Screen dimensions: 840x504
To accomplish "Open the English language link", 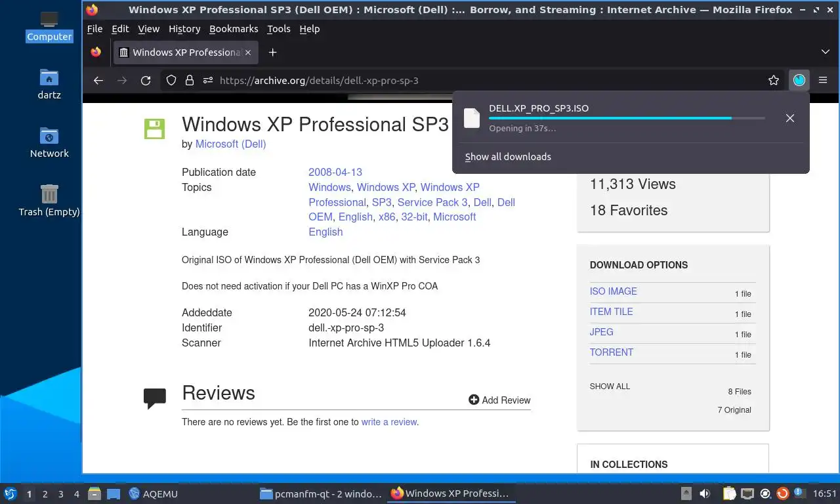I will click(325, 232).
